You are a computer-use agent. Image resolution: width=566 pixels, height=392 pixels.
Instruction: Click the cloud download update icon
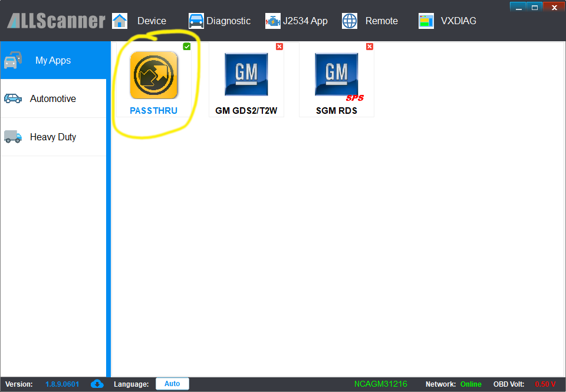click(97, 384)
